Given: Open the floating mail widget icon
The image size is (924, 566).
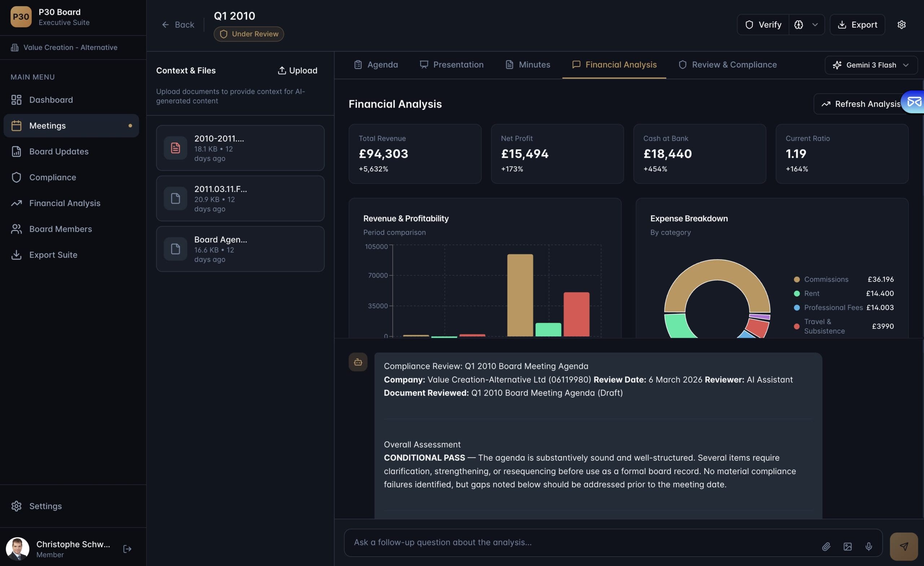Looking at the screenshot, I should tap(914, 102).
